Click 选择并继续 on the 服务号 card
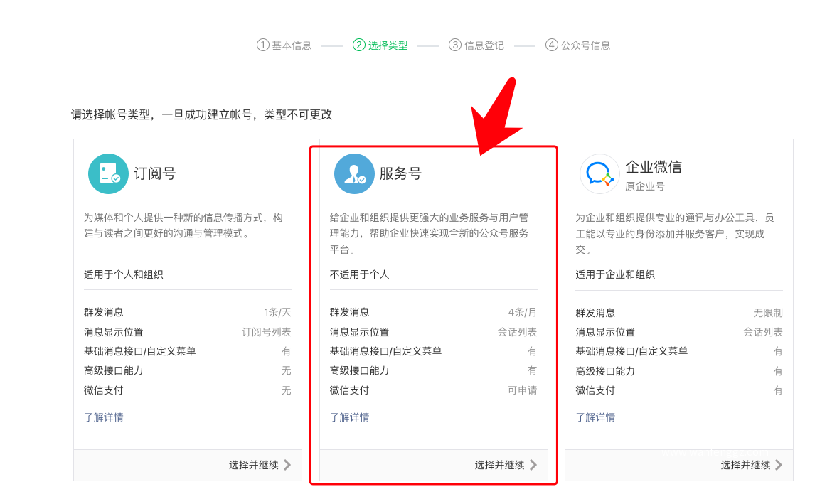 [x=499, y=465]
